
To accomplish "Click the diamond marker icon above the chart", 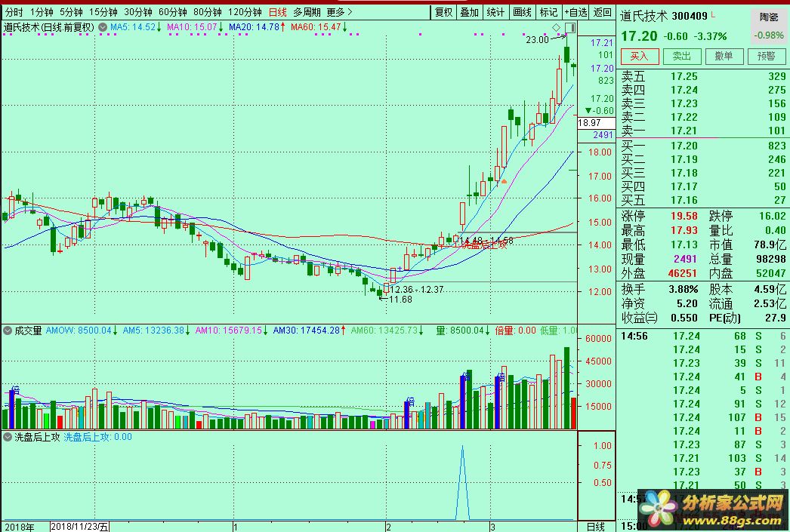I will (x=556, y=27).
